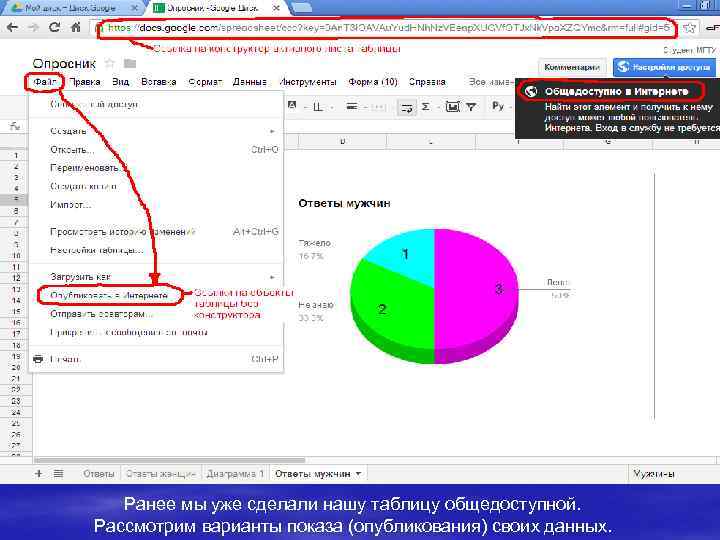Image resolution: width=720 pixels, height=540 pixels.
Task: Choose Печать in the File menu
Action: click(156, 359)
